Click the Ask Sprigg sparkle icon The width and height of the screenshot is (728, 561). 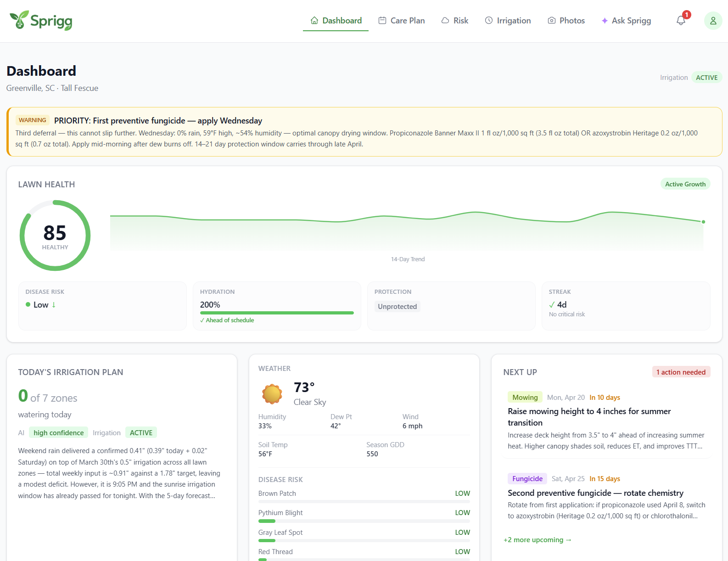coord(605,21)
